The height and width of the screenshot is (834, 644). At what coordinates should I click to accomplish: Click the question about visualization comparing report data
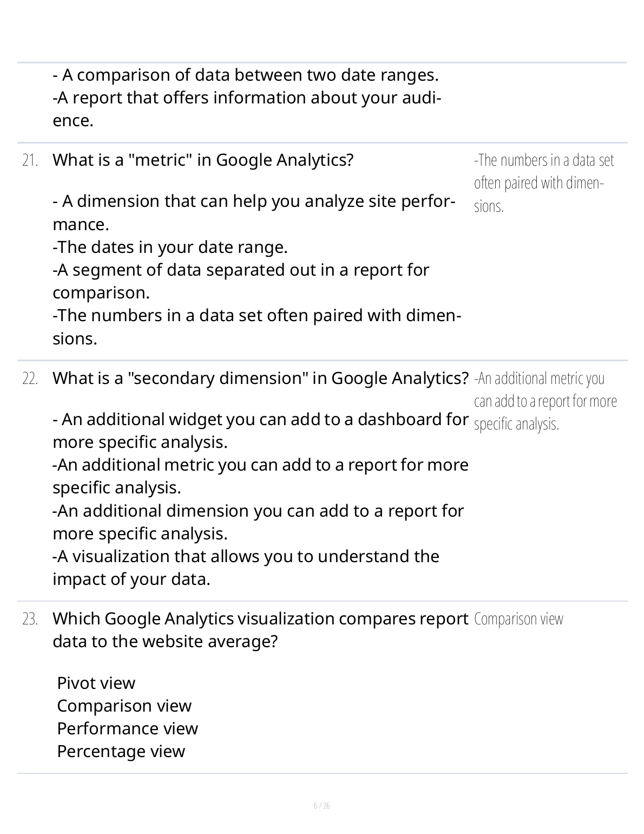point(260,630)
